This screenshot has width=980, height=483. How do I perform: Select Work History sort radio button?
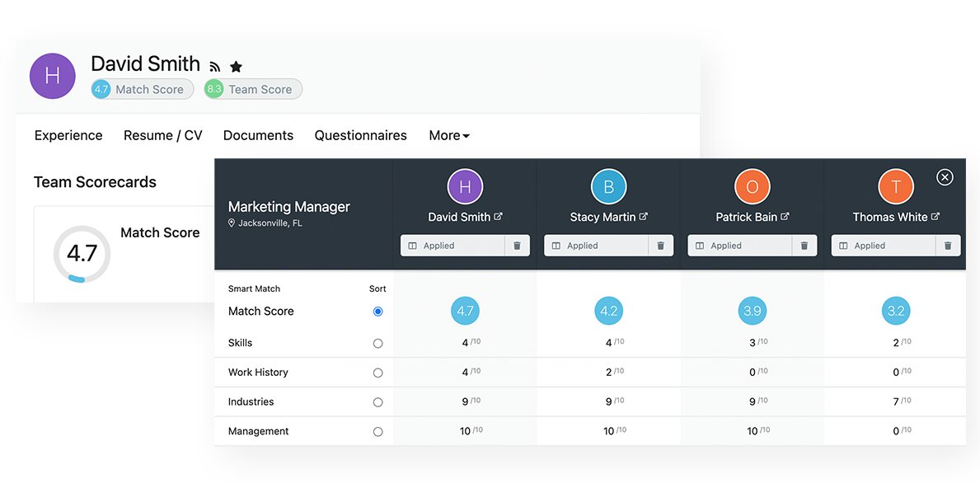point(377,373)
